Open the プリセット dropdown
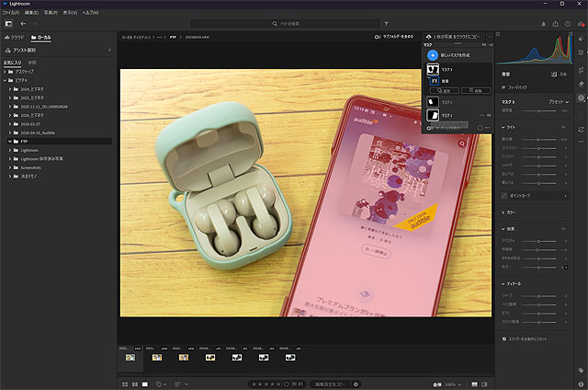The width and height of the screenshot is (588, 390). click(558, 100)
